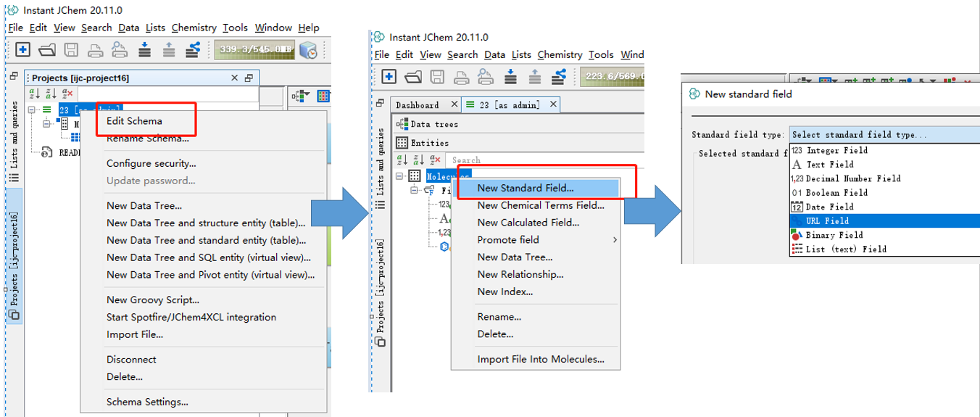Choose Disconnect from context menu
This screenshot has width=980, height=417.
131,359
